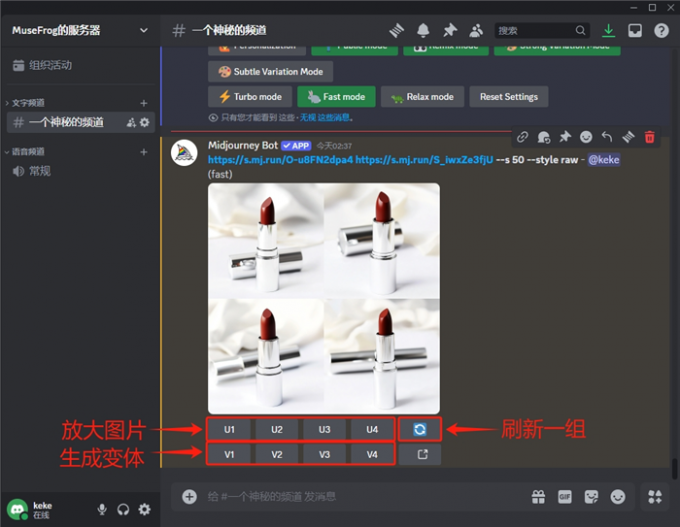Open the GIF picker
This screenshot has width=680, height=527.
click(565, 497)
